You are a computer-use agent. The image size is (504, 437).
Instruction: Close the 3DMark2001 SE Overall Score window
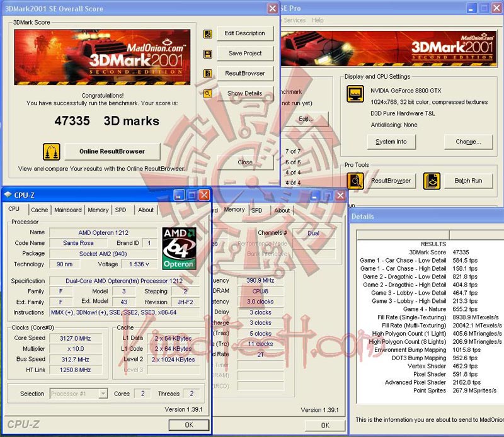pyautogui.click(x=273, y=8)
